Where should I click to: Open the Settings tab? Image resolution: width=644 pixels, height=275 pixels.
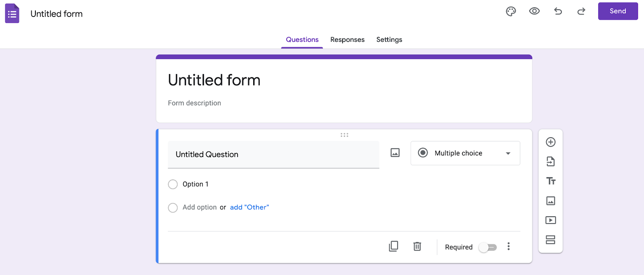[389, 39]
